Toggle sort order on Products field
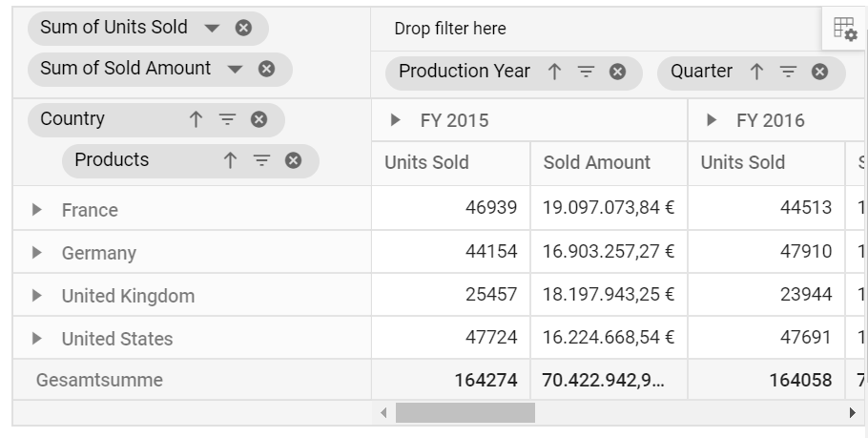Screen dimensions: 868x438 (230, 160)
